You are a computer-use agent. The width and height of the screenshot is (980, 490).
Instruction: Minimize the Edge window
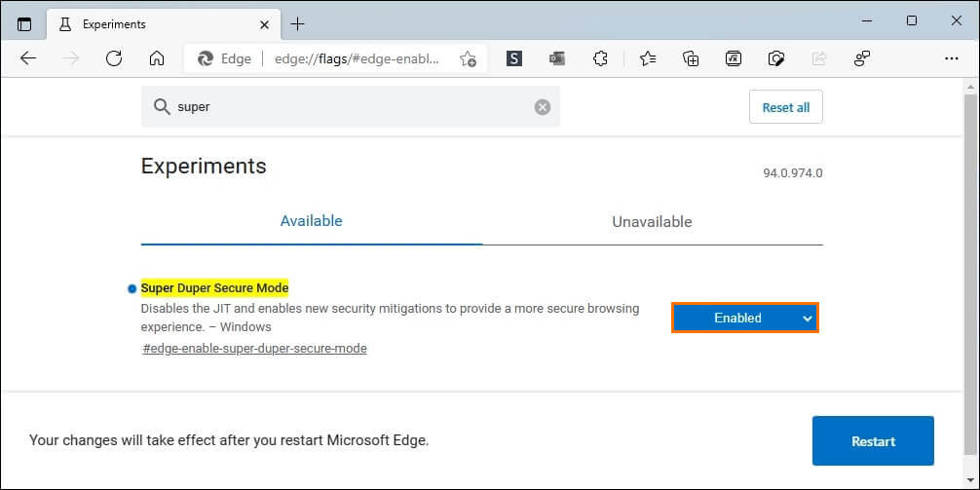coord(867,20)
